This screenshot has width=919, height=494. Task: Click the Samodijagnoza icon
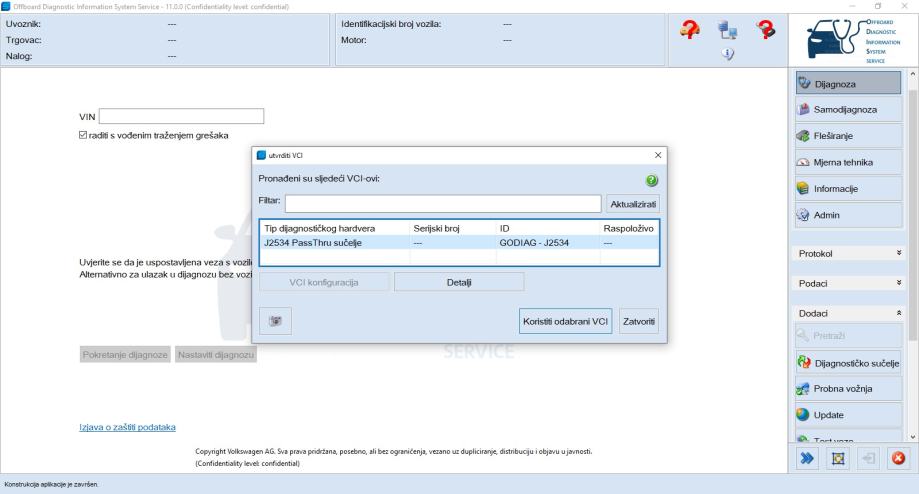[804, 110]
